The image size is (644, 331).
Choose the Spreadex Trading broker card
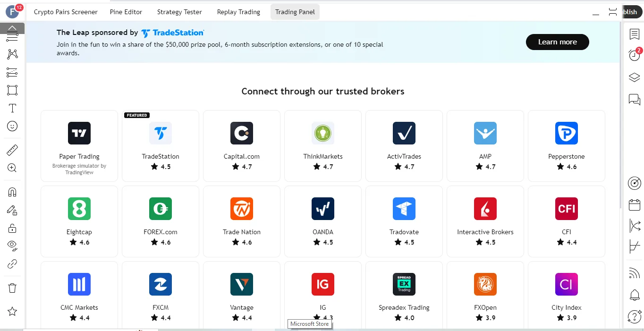tap(404, 295)
